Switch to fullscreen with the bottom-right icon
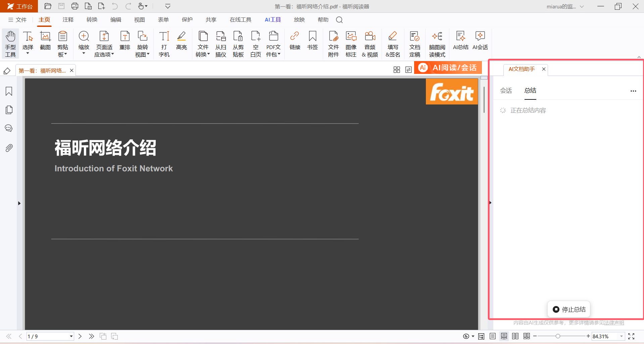 coord(631,336)
